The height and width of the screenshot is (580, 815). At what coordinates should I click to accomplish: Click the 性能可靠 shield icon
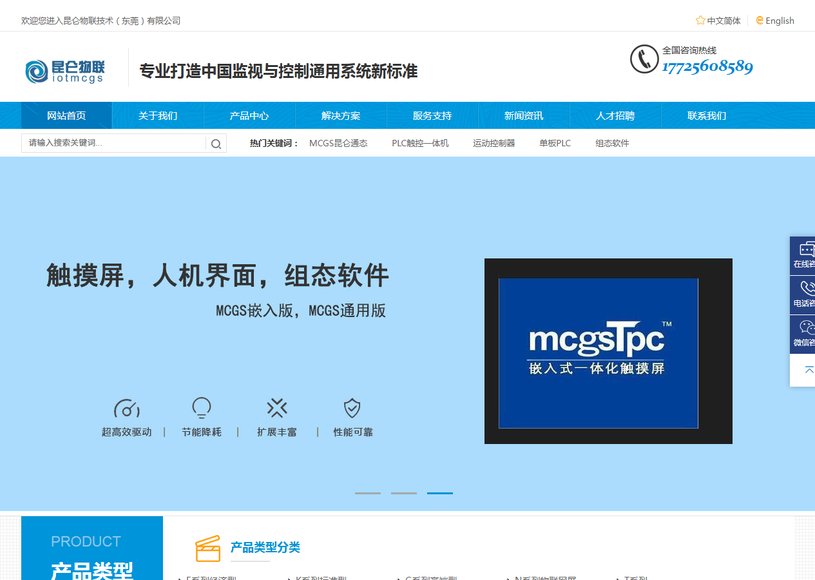coord(352,408)
